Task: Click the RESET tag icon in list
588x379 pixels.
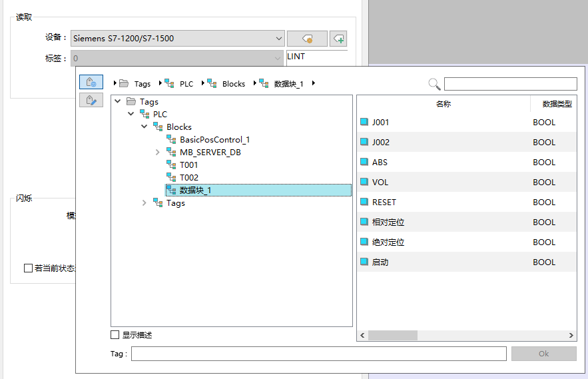Action: [x=364, y=202]
